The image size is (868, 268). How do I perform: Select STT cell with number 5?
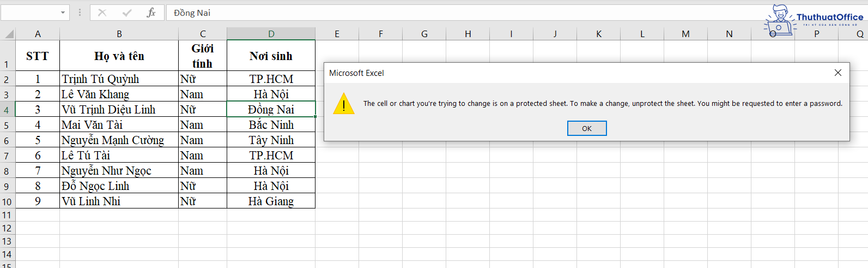click(38, 140)
